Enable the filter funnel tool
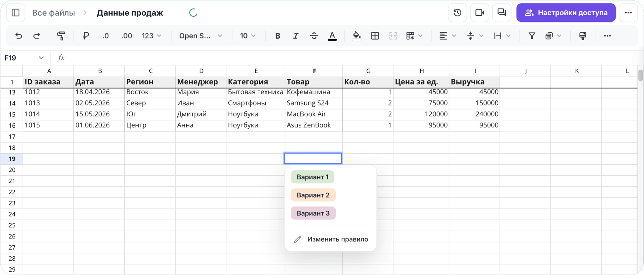 (532, 36)
